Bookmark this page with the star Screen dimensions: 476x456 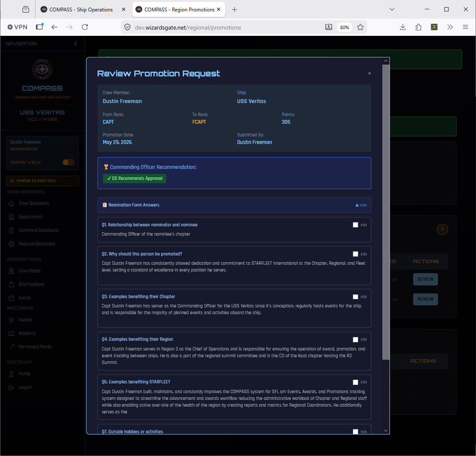click(x=360, y=27)
